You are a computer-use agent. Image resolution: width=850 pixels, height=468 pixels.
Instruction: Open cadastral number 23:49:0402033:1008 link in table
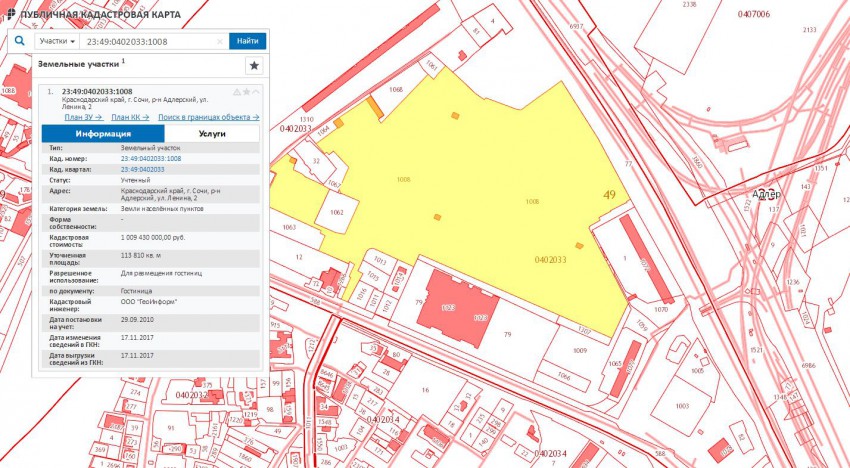coord(151,158)
